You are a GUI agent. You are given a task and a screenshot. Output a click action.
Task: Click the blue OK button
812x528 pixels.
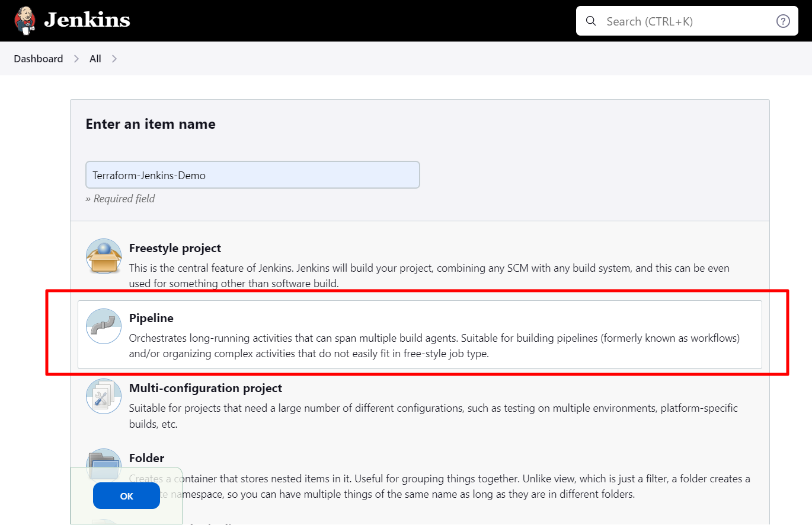pos(126,496)
